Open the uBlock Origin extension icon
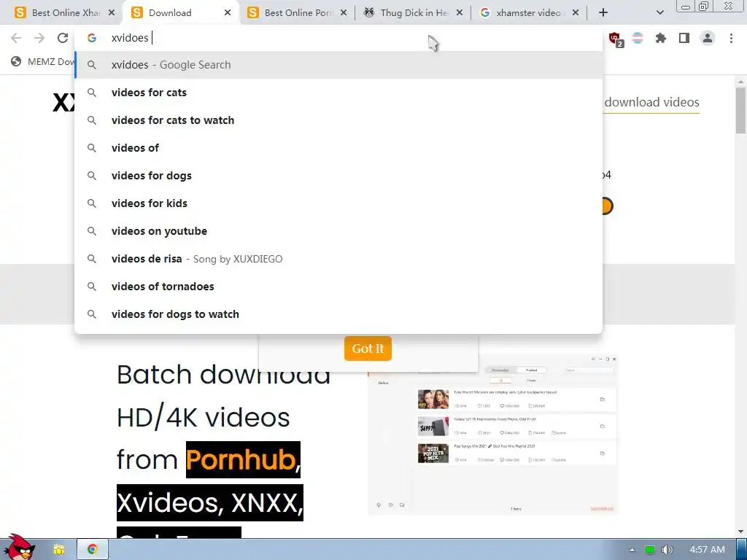 tap(616, 39)
